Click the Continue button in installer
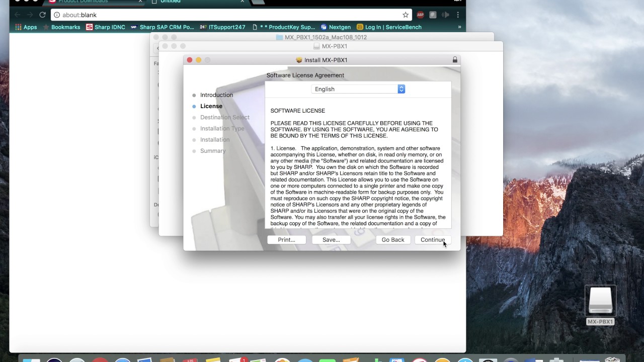This screenshot has width=644, height=362. [433, 240]
